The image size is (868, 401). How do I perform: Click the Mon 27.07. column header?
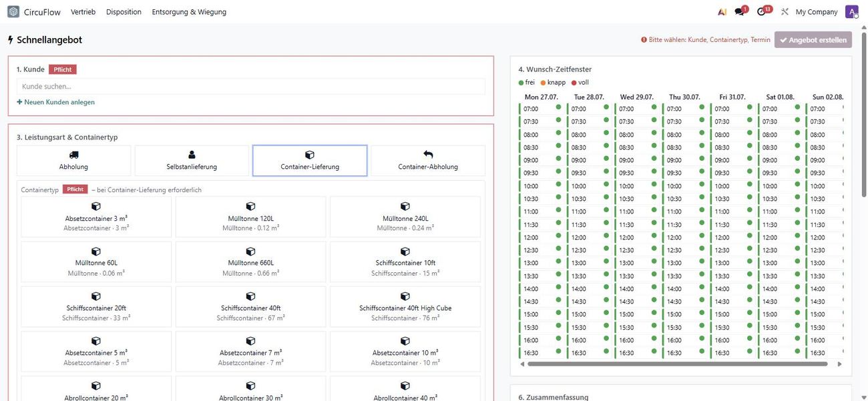(541, 97)
